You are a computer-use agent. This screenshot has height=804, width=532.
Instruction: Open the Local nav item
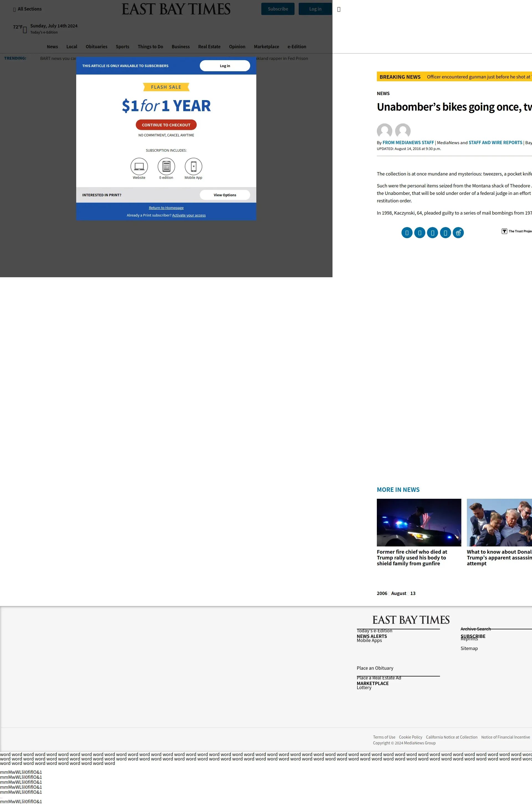point(71,47)
